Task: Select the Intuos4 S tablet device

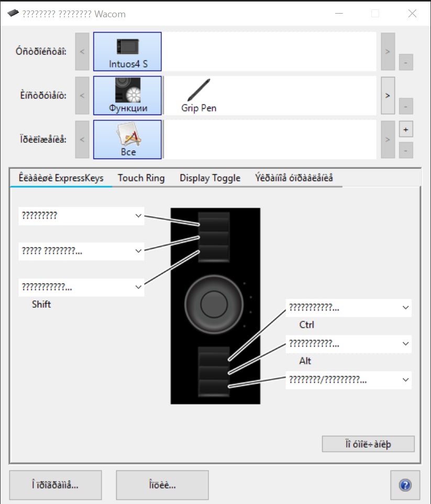Action: pos(127,51)
